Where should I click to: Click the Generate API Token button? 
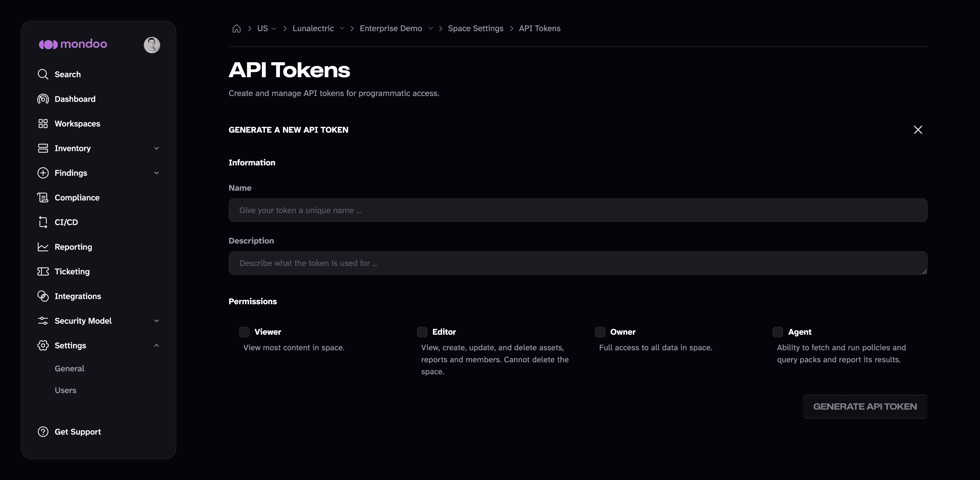click(865, 406)
